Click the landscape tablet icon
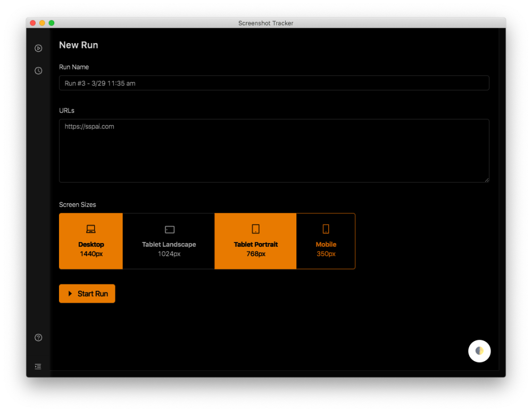The image size is (532, 412). click(x=170, y=230)
